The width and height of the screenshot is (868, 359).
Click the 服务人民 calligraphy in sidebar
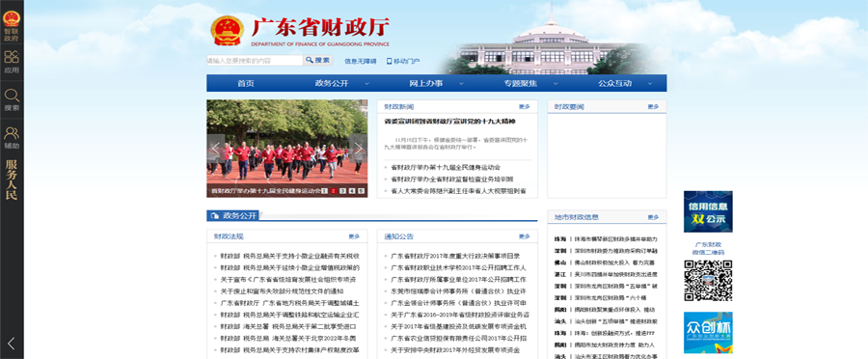coord(11,179)
